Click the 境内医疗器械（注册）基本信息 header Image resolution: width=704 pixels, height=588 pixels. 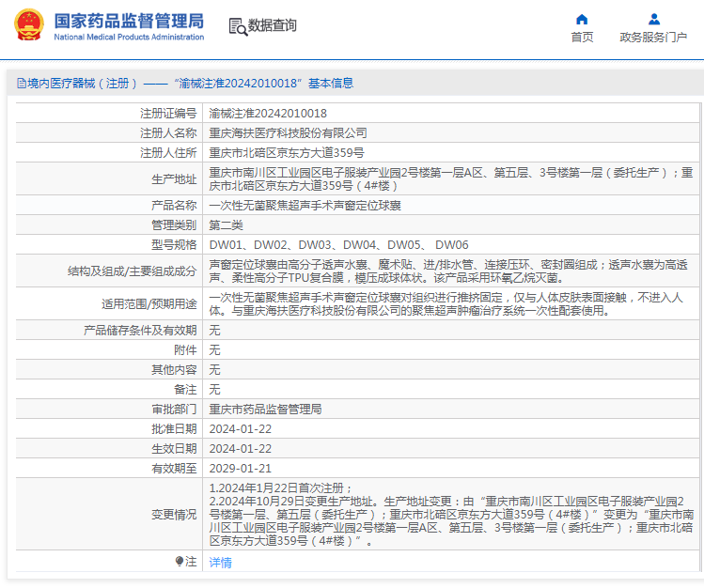tap(185, 84)
